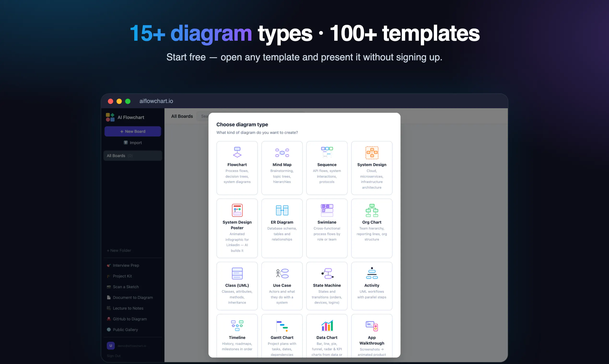This screenshot has width=609, height=364.
Task: Click the boards search field
Action: point(203,116)
